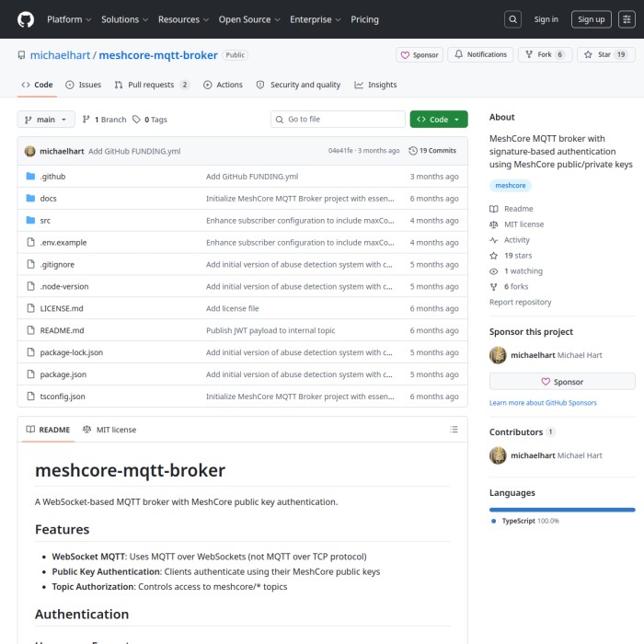Open the meshcore topic tag
The image size is (644, 644).
click(x=510, y=186)
